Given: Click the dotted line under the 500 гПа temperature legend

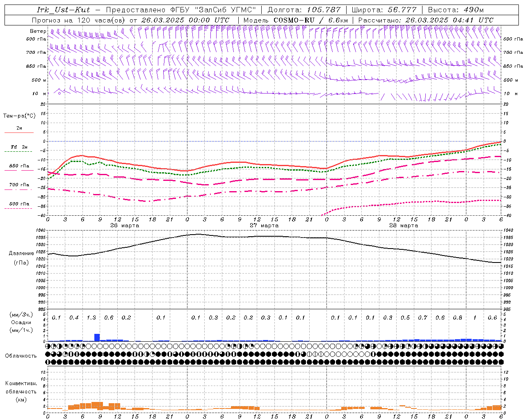Looking at the screenshot, I should tap(18, 208).
